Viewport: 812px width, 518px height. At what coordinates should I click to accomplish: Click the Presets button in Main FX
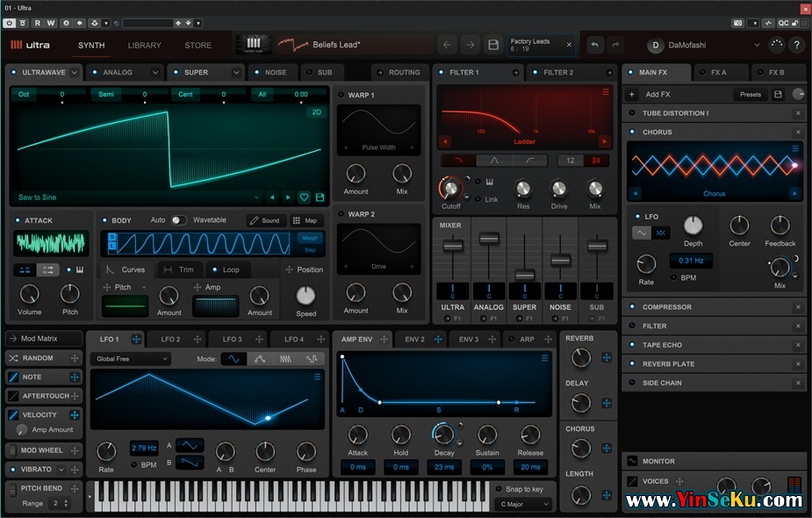coord(751,94)
